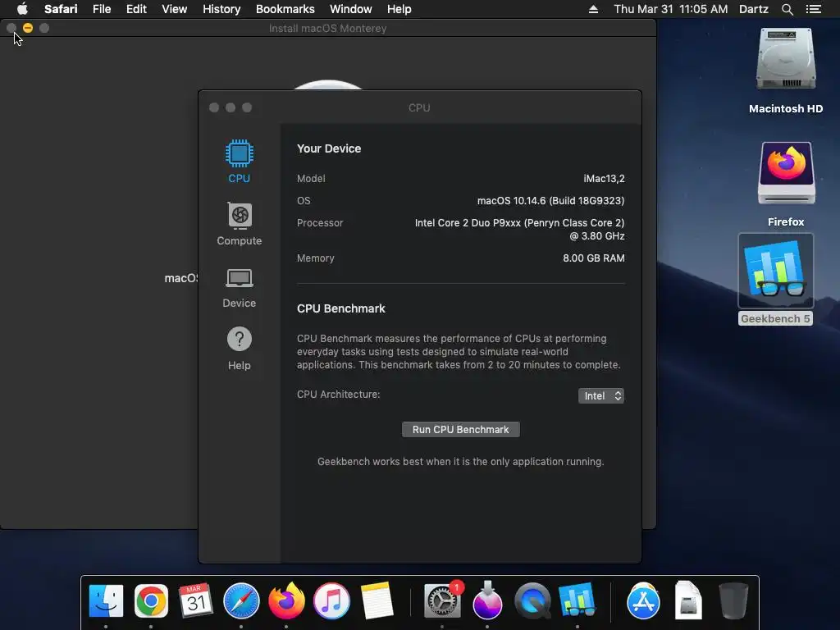This screenshot has height=630, width=840.
Task: Open Spotlight search magnifier icon
Action: (x=787, y=9)
